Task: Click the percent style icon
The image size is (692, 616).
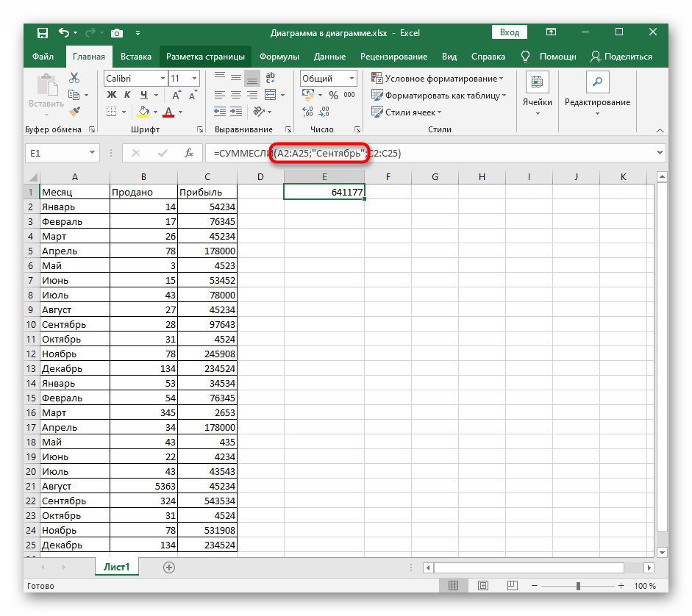Action: (x=332, y=96)
